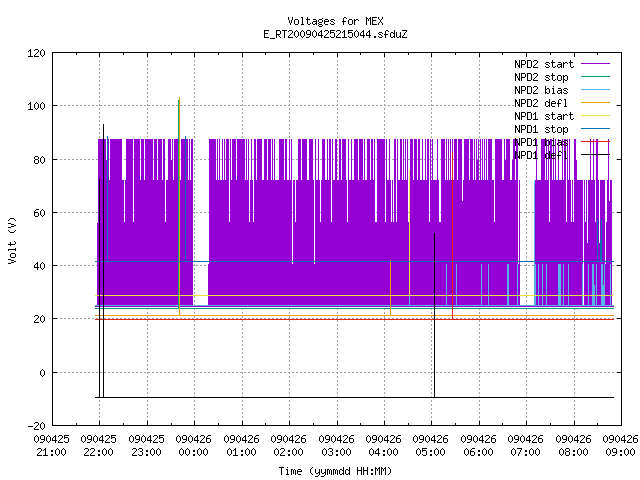640x480 pixels.
Task: Click the x-axis label 090426 01:00
Action: (242, 446)
